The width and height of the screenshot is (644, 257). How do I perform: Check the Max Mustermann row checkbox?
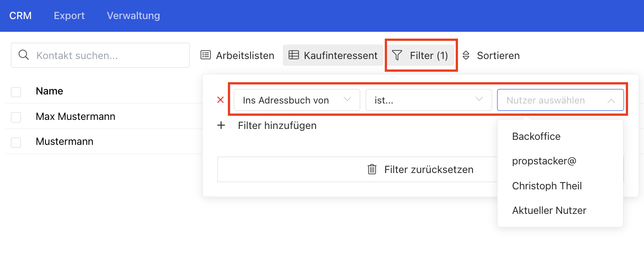coord(16,117)
